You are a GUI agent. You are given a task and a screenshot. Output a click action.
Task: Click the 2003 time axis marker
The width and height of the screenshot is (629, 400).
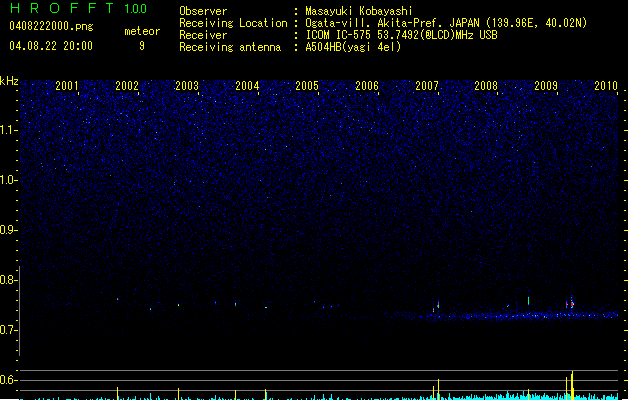[187, 85]
